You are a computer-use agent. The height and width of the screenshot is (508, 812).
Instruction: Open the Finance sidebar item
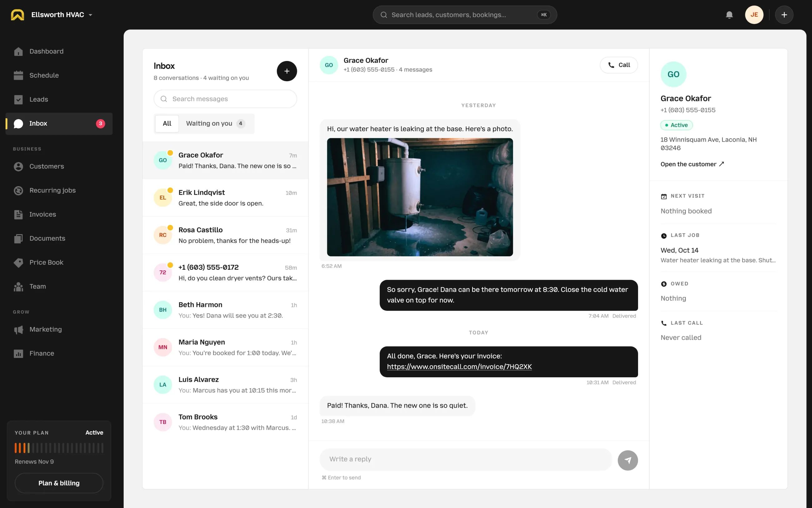(59, 354)
